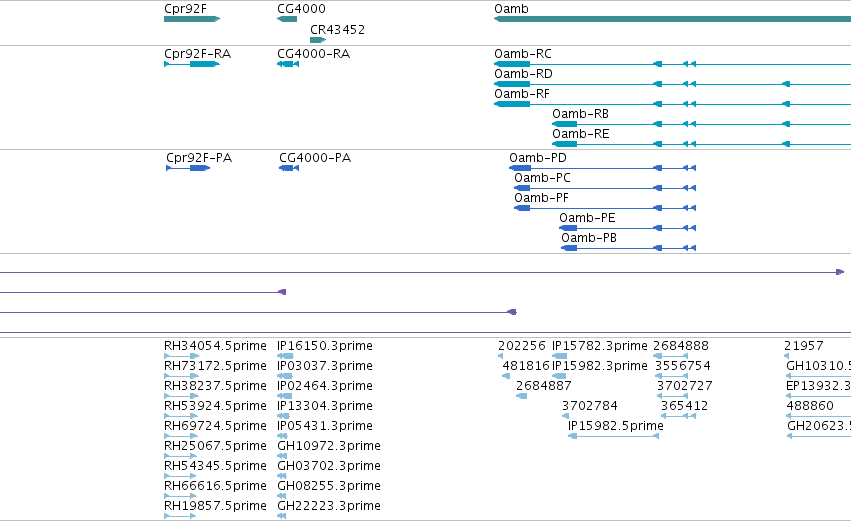Click IP02464.3prime clone label
Screen dimensions: 851x521
325,386
